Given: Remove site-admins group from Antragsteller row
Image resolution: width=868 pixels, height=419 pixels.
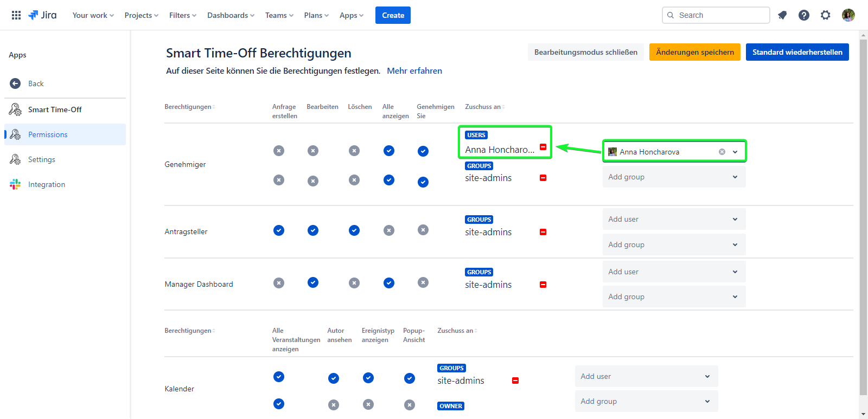Looking at the screenshot, I should (x=543, y=232).
